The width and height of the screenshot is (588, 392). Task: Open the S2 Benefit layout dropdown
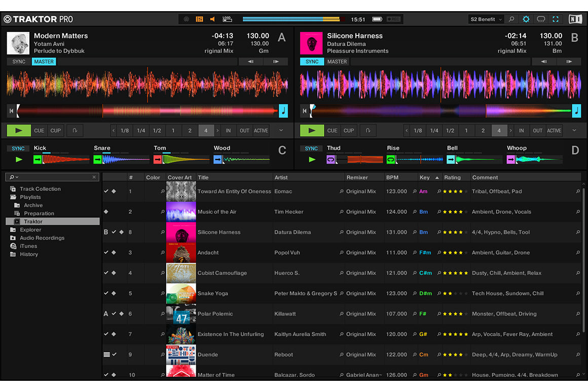click(485, 19)
